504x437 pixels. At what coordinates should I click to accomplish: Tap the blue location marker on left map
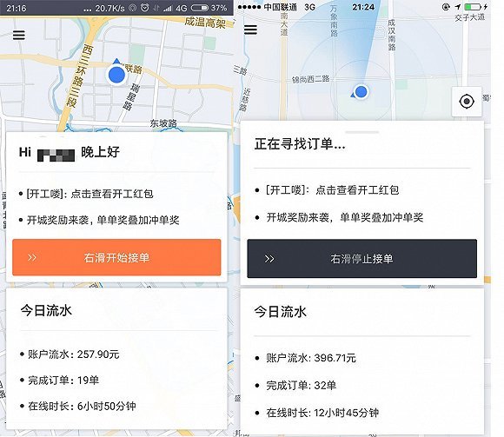tap(116, 74)
